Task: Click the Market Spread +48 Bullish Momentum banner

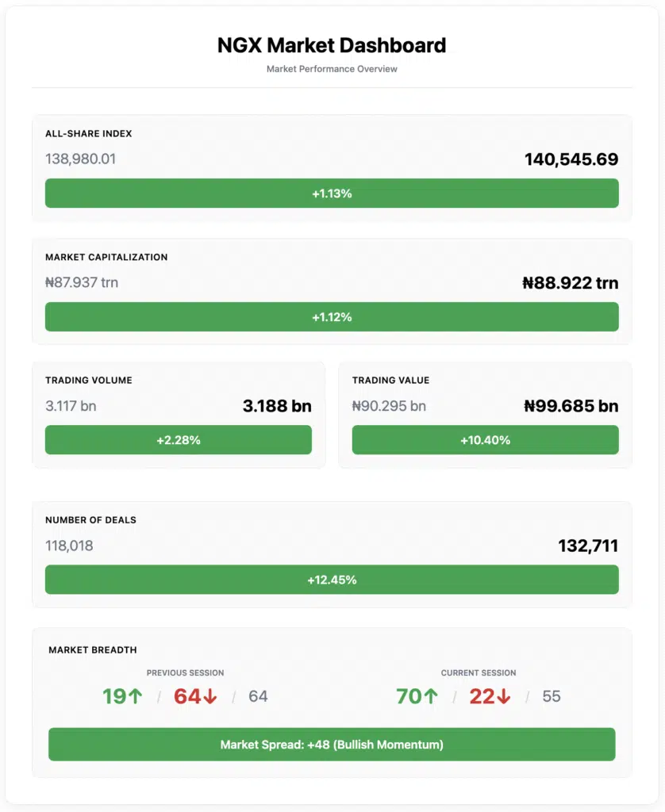Action: pos(332,745)
